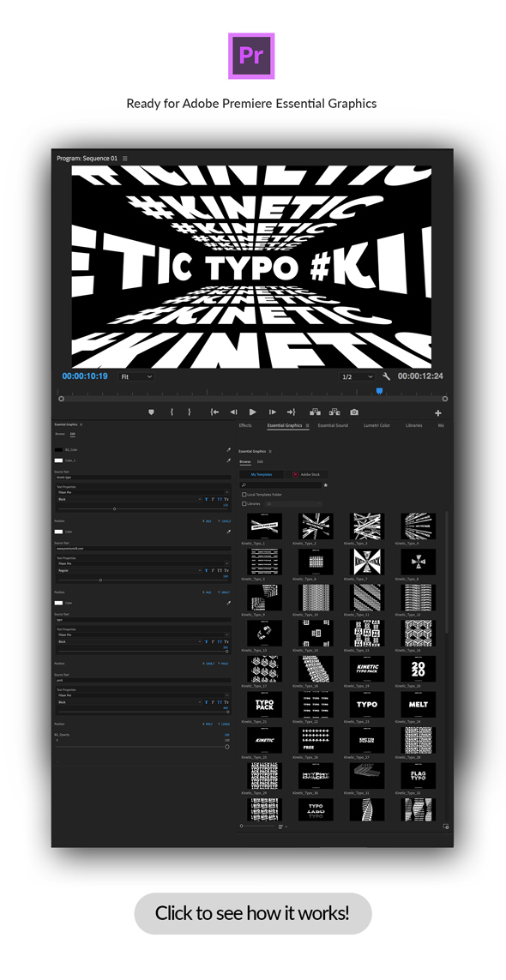Switch to the Essential Sound tab

click(333, 425)
